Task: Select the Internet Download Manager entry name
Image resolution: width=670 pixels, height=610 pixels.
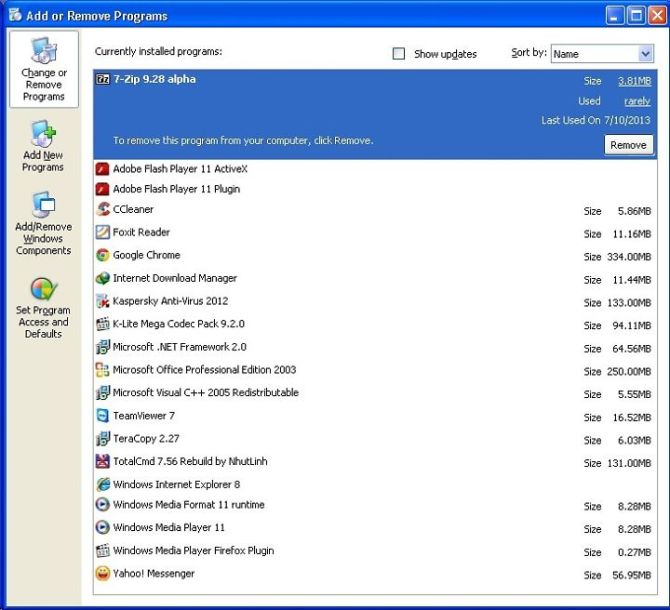Action: (174, 278)
